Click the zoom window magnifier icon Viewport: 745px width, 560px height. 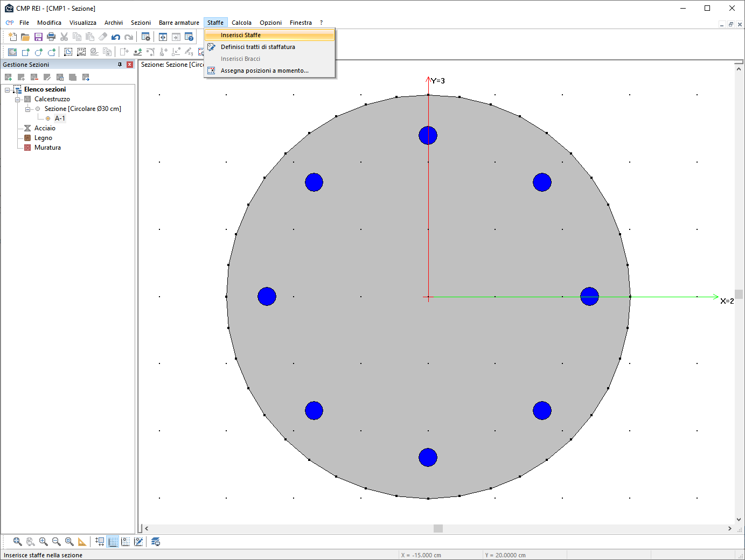pos(69,542)
